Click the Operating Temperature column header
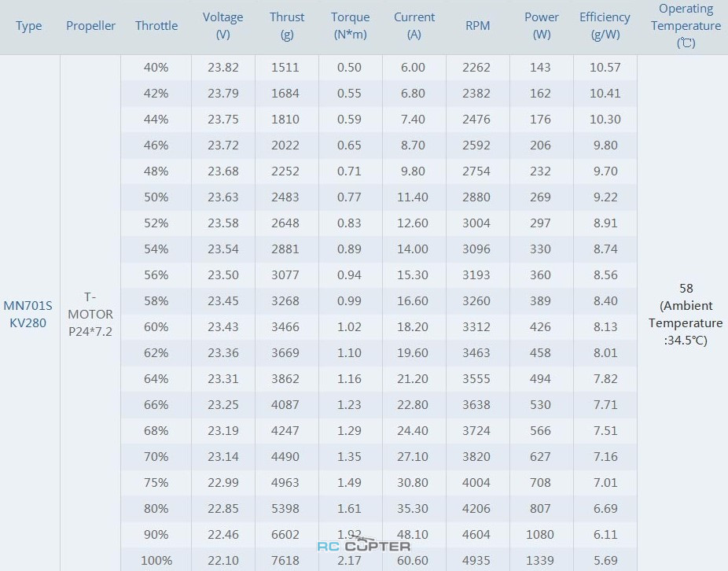Viewport: 728px width, 571px height. point(686,26)
